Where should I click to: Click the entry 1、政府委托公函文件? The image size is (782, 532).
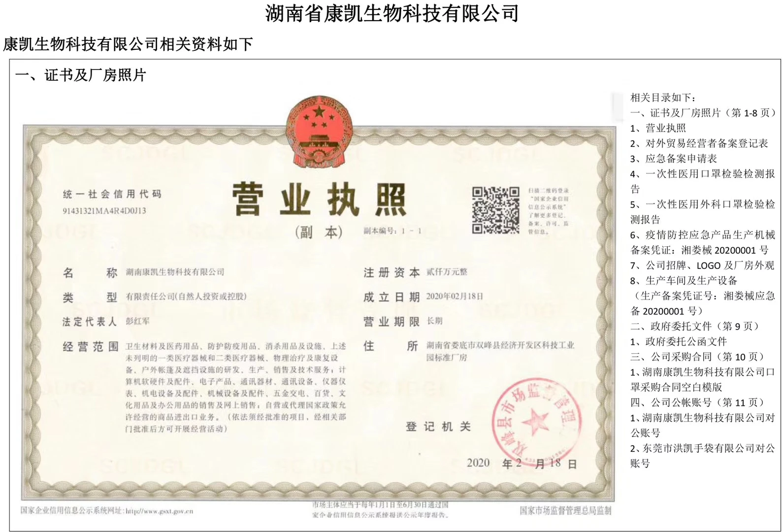coord(679,341)
